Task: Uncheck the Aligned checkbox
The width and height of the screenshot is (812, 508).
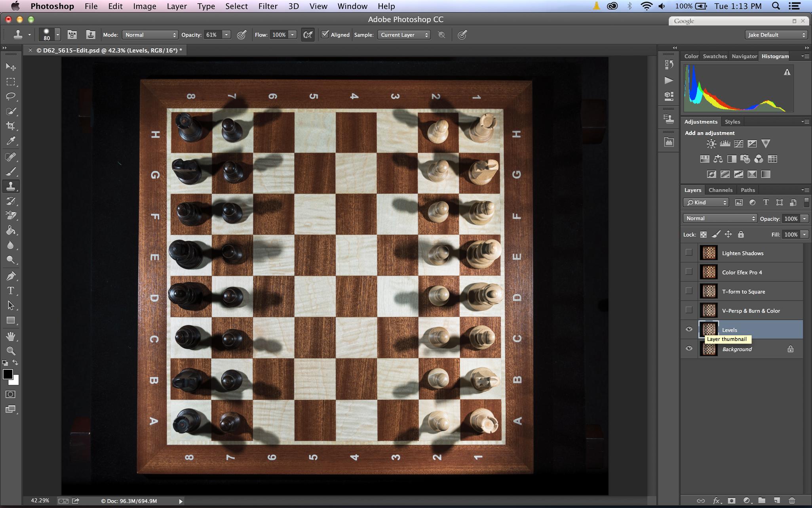Action: coord(325,34)
